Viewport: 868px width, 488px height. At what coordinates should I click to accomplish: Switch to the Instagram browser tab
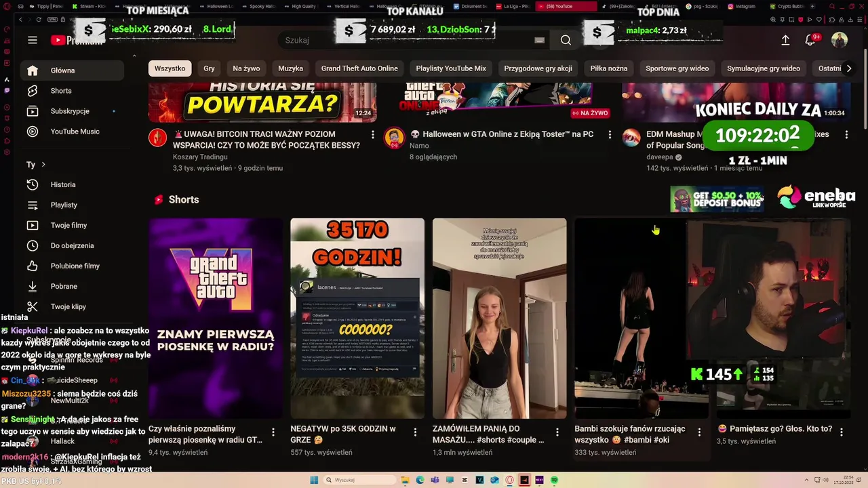(745, 6)
